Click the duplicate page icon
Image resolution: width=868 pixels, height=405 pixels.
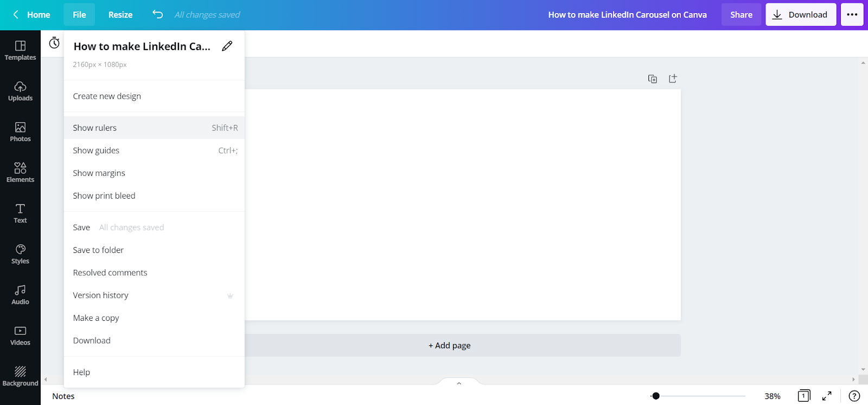click(x=653, y=79)
